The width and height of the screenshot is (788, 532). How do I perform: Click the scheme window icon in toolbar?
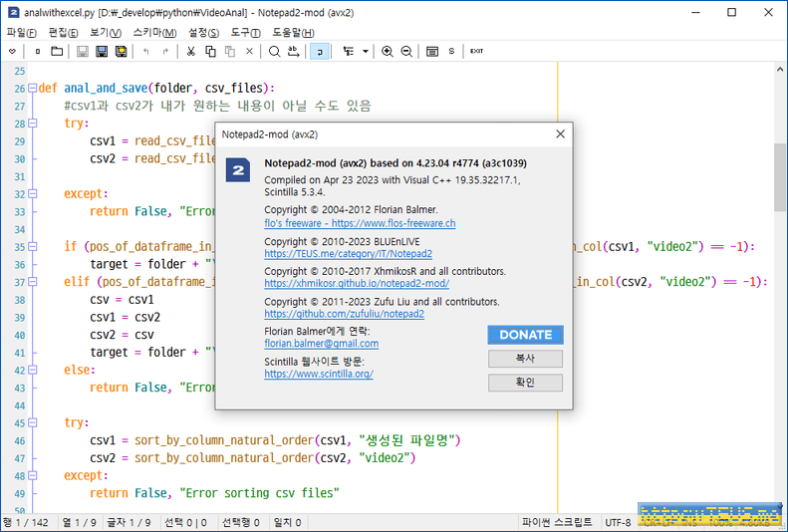point(432,51)
